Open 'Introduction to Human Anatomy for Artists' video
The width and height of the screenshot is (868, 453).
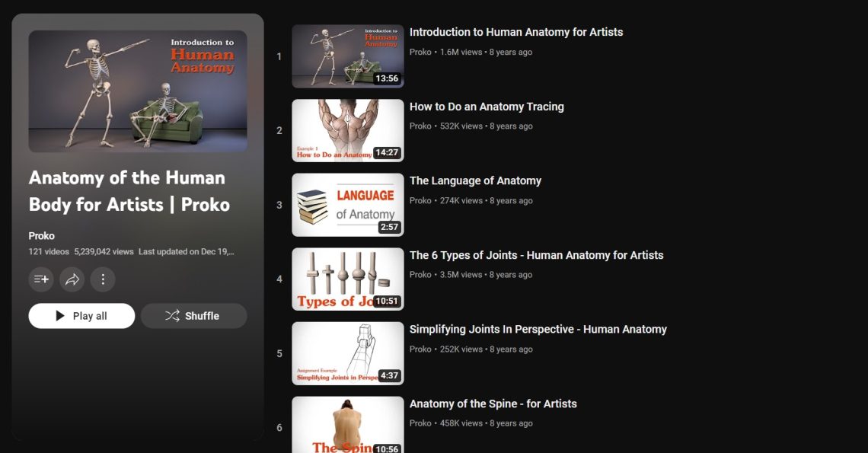(x=516, y=32)
